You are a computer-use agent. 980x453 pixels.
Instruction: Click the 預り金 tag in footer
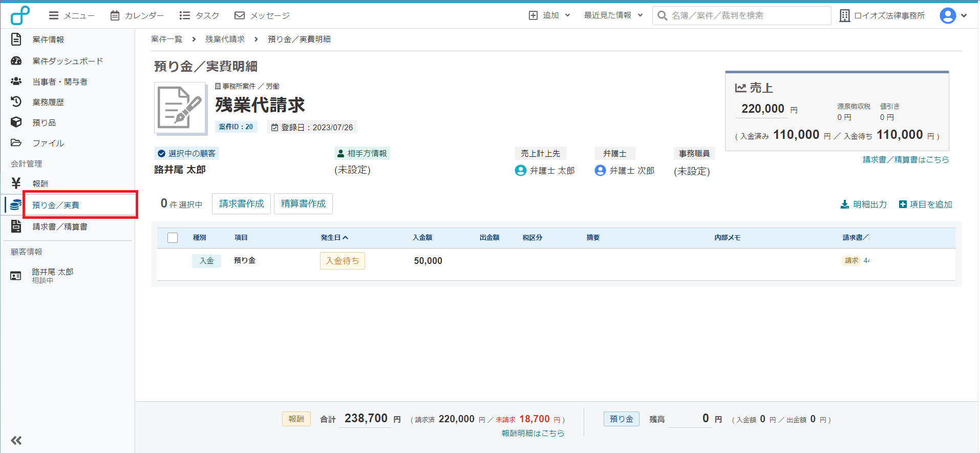click(x=622, y=419)
